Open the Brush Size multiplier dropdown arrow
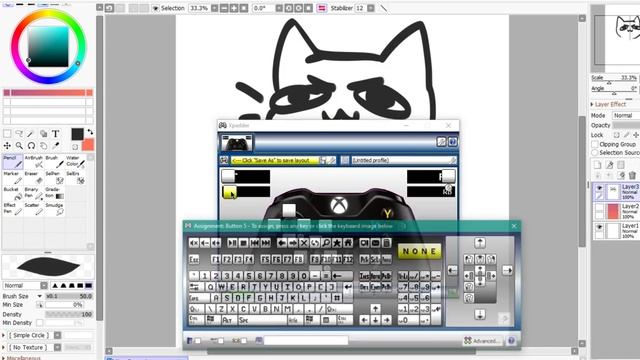 (40, 296)
